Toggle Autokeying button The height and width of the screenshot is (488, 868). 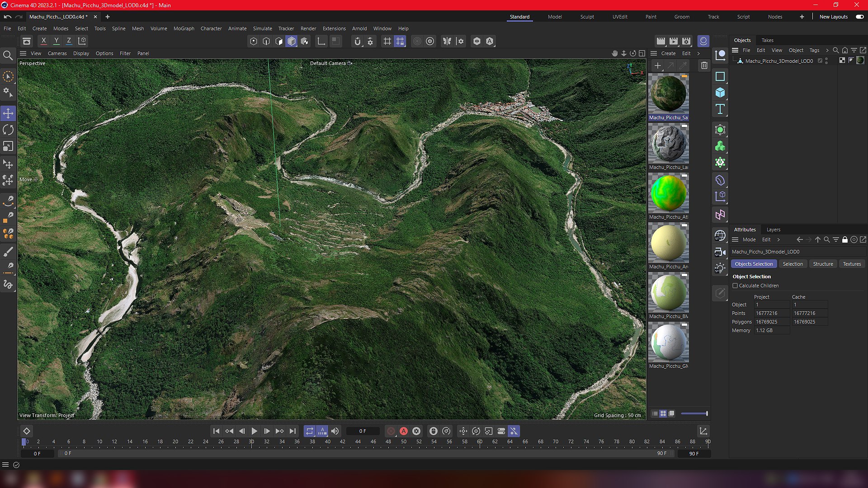click(x=404, y=431)
